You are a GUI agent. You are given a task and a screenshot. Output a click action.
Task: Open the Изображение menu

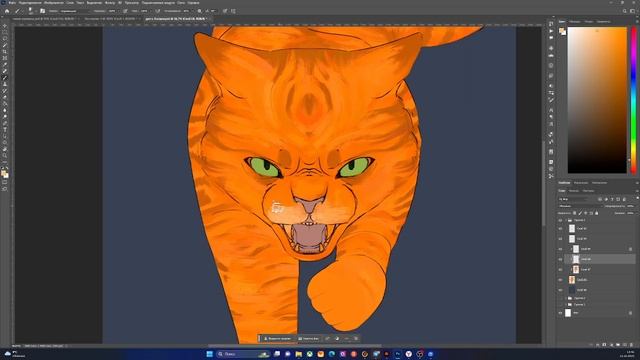click(54, 2)
